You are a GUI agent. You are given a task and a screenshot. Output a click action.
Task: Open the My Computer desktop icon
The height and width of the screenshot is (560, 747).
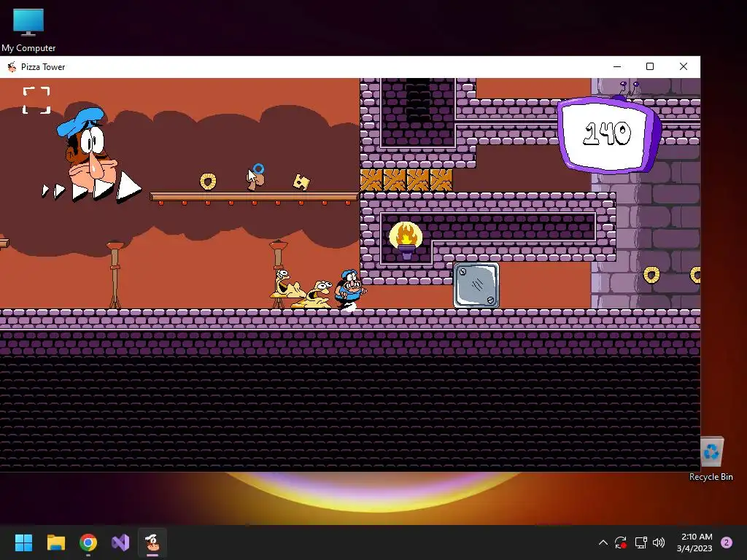(x=28, y=30)
